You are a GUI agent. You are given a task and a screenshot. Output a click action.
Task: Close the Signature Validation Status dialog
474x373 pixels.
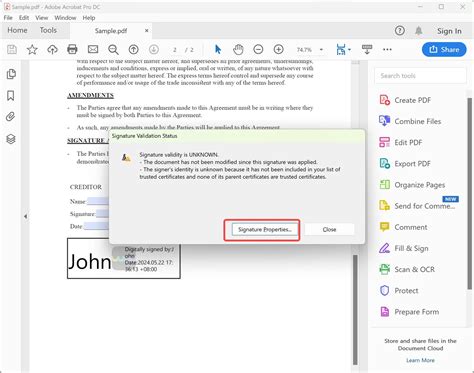(x=329, y=229)
